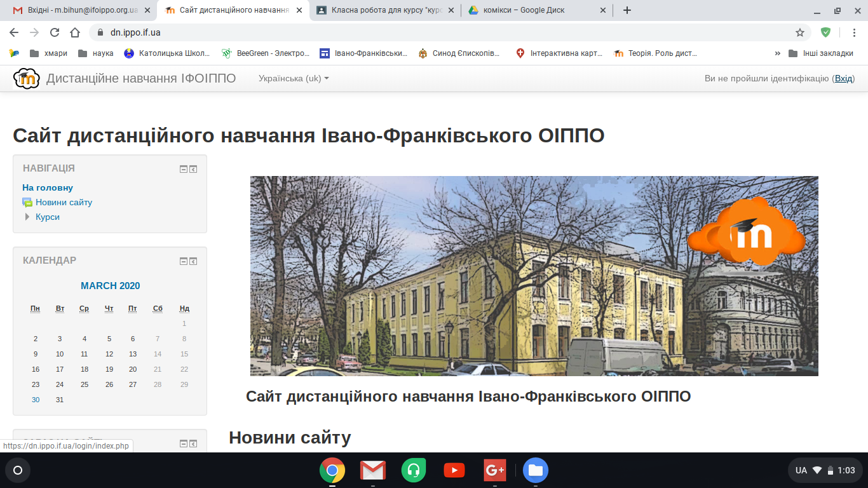Select day 2 in the calendar
This screenshot has width=868, height=488.
click(x=36, y=339)
